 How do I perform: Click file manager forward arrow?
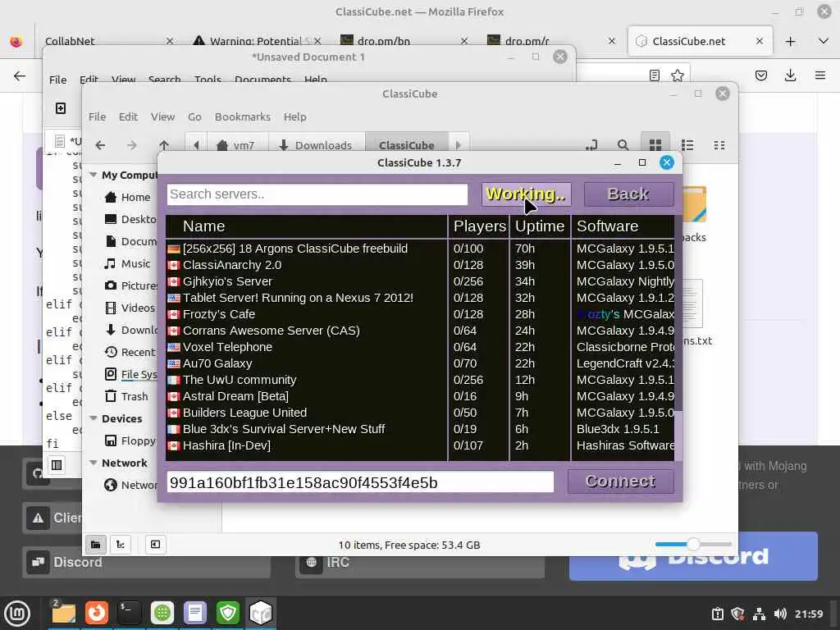click(132, 145)
